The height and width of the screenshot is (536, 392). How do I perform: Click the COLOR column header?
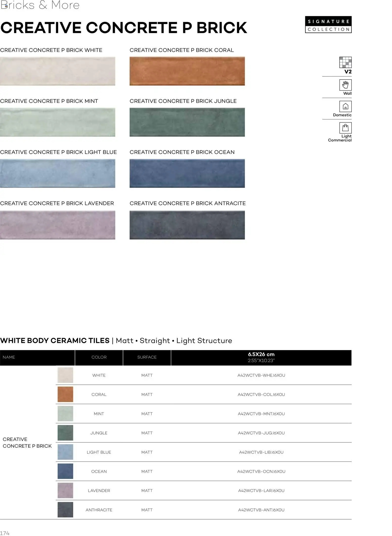point(99,358)
